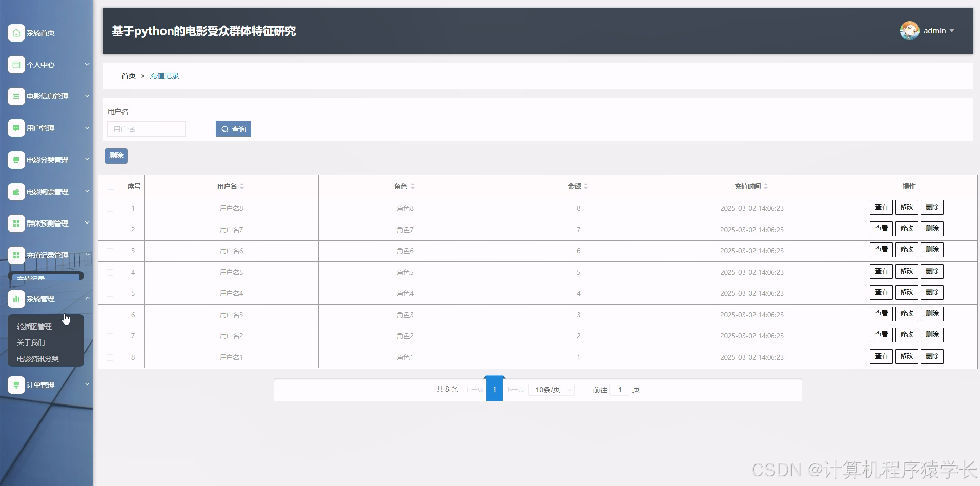Click 上一页 previous page button
Screen dimensions: 980x486
coord(474,390)
